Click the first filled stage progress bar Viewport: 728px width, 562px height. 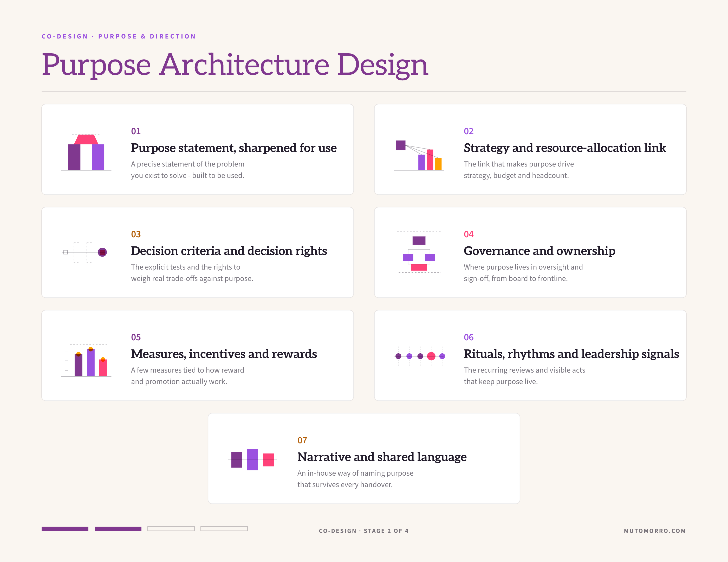click(x=65, y=529)
